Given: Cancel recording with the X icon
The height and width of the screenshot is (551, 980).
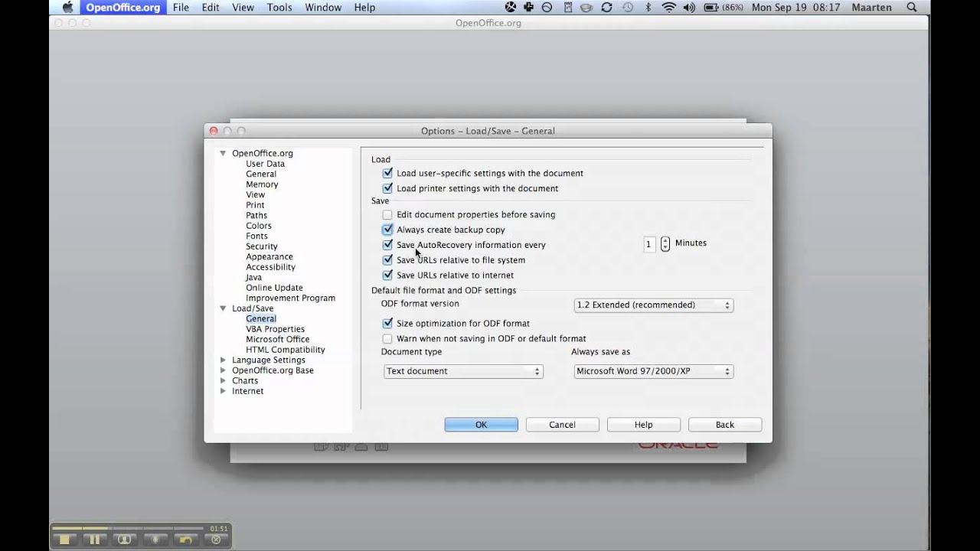Looking at the screenshot, I should [x=216, y=540].
